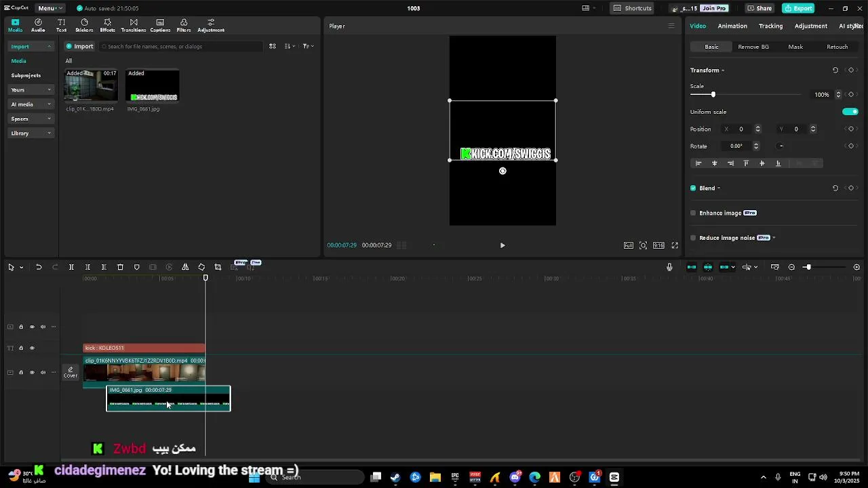Click the microphone voiceover record icon

click(669, 267)
